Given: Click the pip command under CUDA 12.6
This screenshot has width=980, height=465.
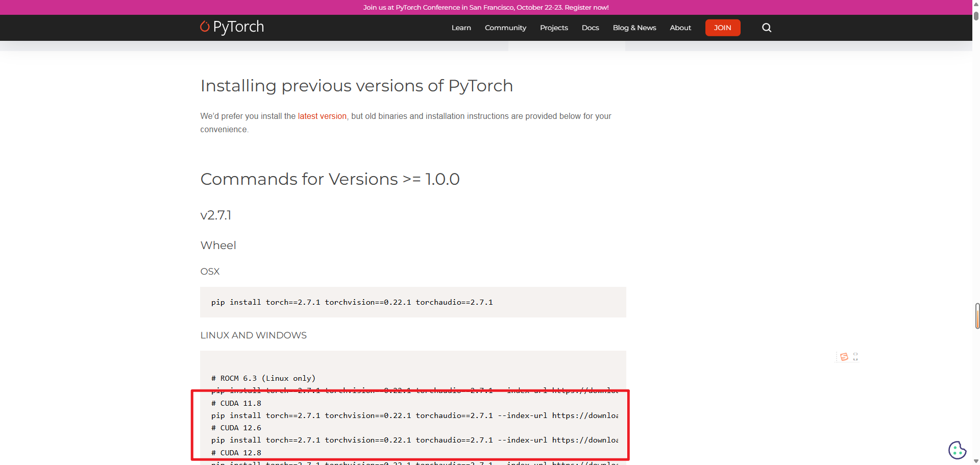Looking at the screenshot, I should tap(414, 440).
